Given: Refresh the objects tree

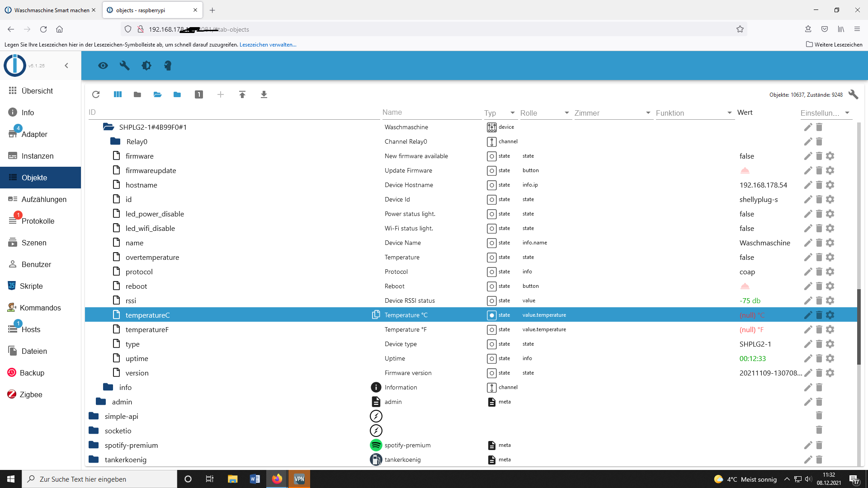Looking at the screenshot, I should click(96, 94).
